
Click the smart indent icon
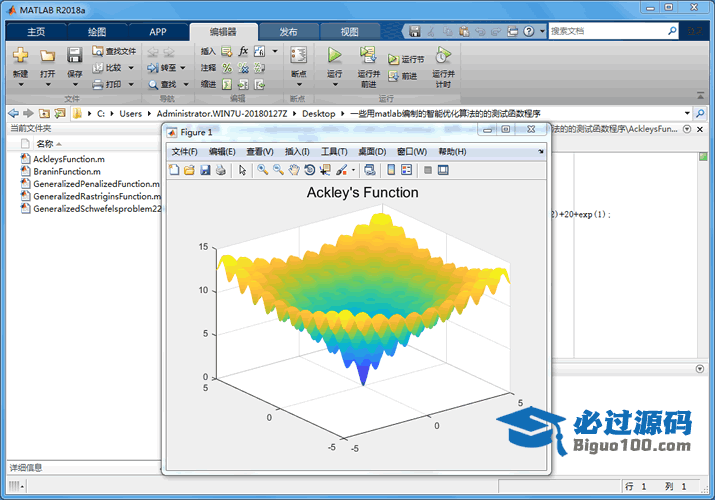coord(227,84)
